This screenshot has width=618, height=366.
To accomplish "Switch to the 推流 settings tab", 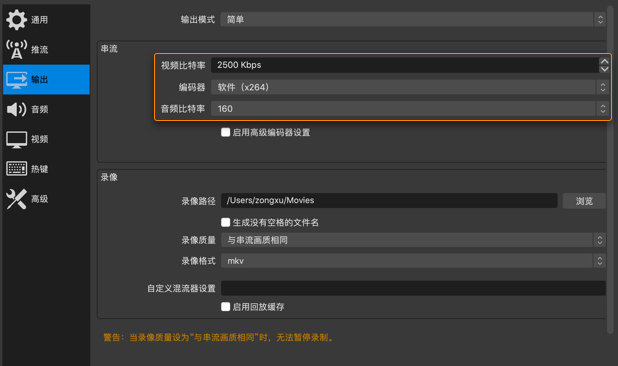I will [x=46, y=50].
